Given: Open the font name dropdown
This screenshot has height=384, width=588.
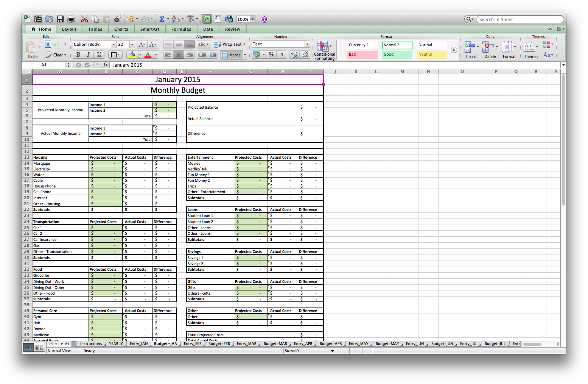Looking at the screenshot, I should [113, 44].
